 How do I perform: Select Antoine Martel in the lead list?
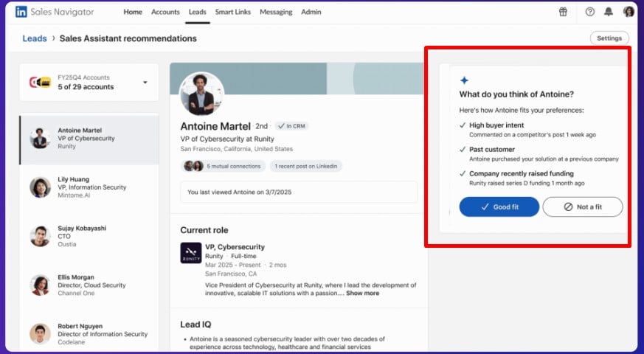coord(89,139)
